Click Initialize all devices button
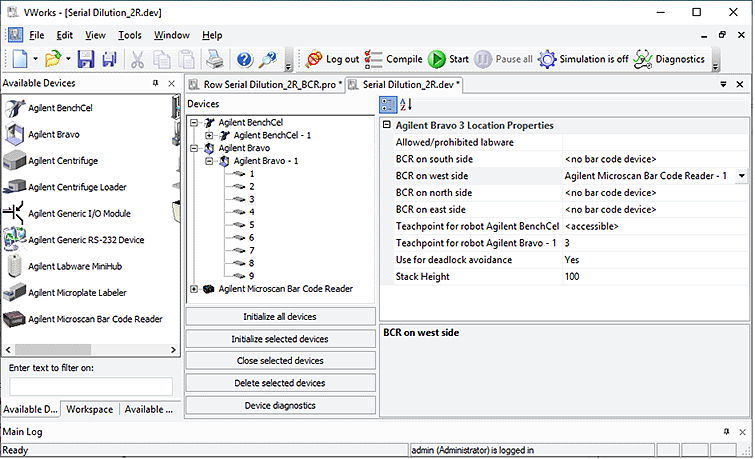Viewport: 755px width, 459px height. click(x=280, y=316)
